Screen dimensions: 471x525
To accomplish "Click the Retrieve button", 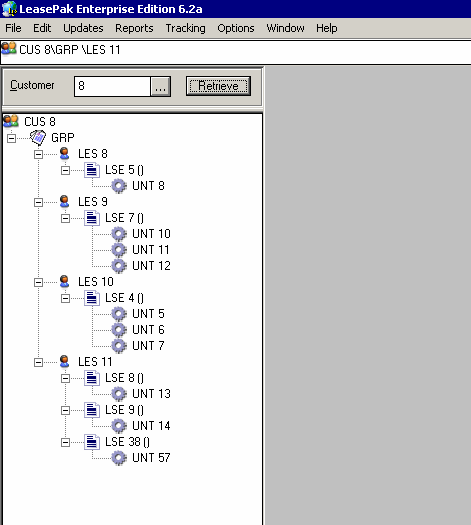I will pos(218,86).
